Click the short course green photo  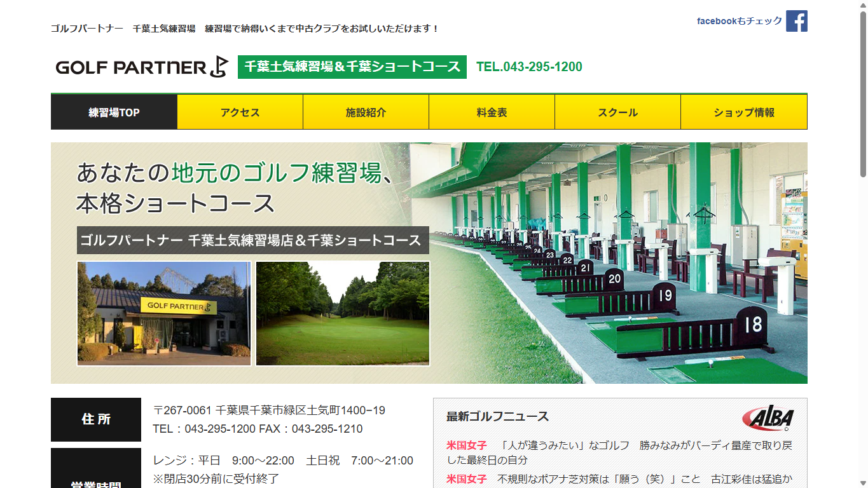tap(343, 313)
